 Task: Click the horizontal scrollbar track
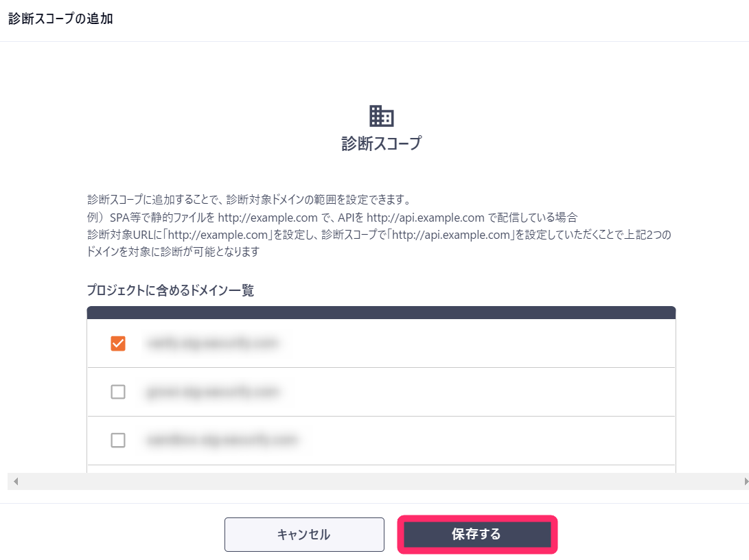click(381, 481)
